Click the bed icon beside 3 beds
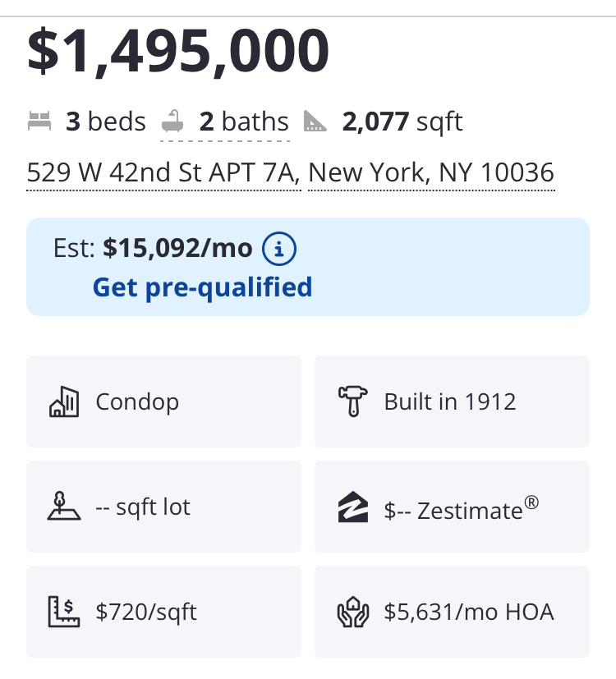This screenshot has height=679, width=616. click(x=39, y=122)
